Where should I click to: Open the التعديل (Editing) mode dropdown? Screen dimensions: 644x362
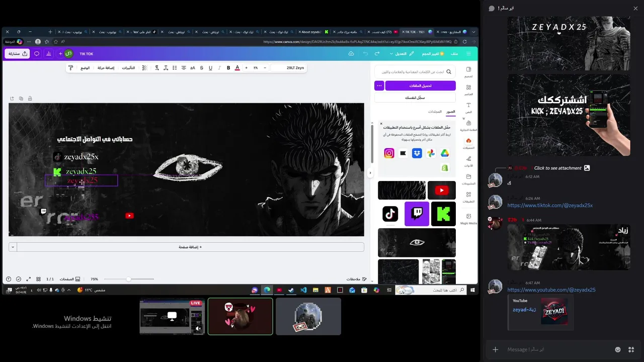click(x=401, y=54)
